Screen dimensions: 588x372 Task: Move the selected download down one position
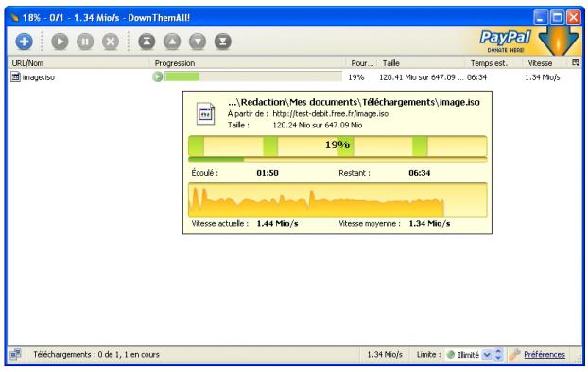click(x=198, y=42)
